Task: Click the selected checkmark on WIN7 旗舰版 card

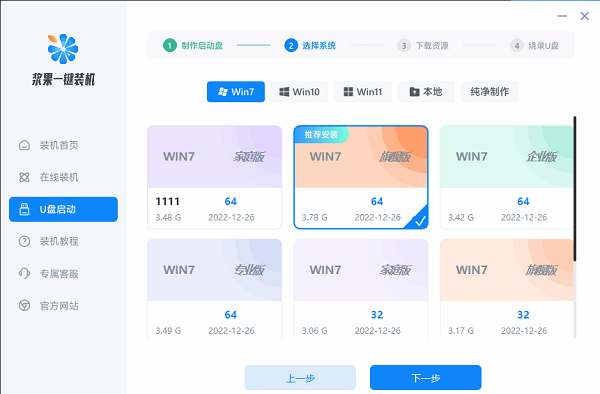Action: pos(420,221)
